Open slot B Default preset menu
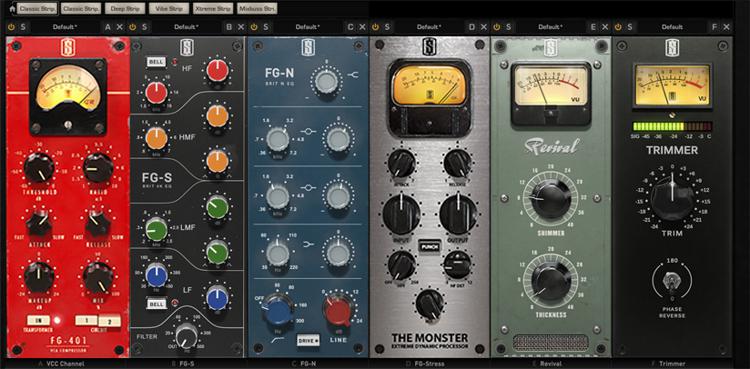750x369 pixels. (x=187, y=27)
